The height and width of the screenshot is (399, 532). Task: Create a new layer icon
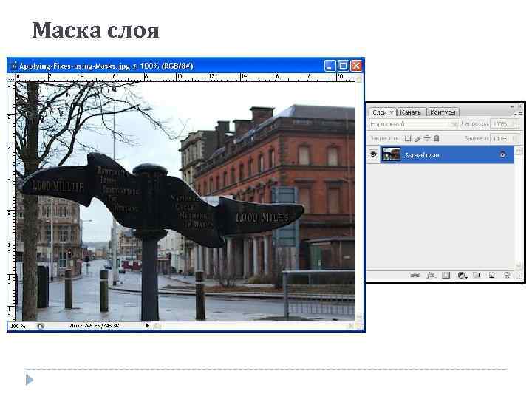point(491,275)
